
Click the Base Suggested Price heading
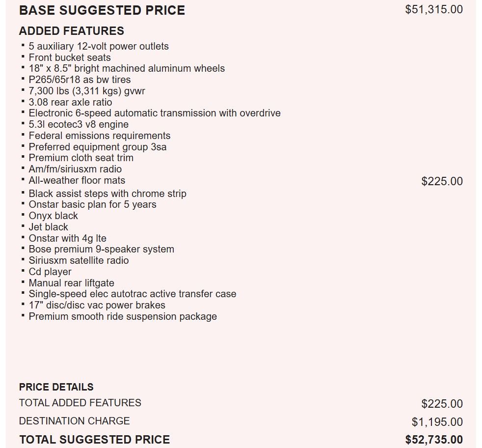[102, 10]
